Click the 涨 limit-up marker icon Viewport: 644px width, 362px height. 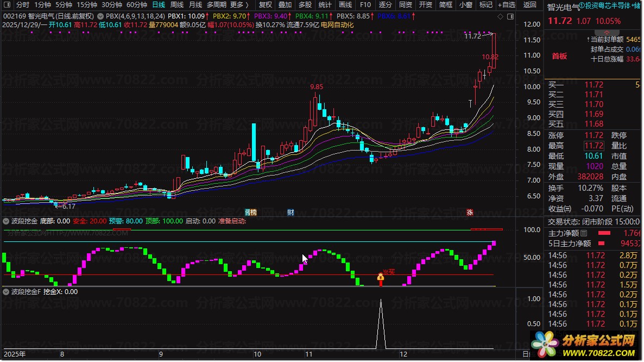(470, 213)
